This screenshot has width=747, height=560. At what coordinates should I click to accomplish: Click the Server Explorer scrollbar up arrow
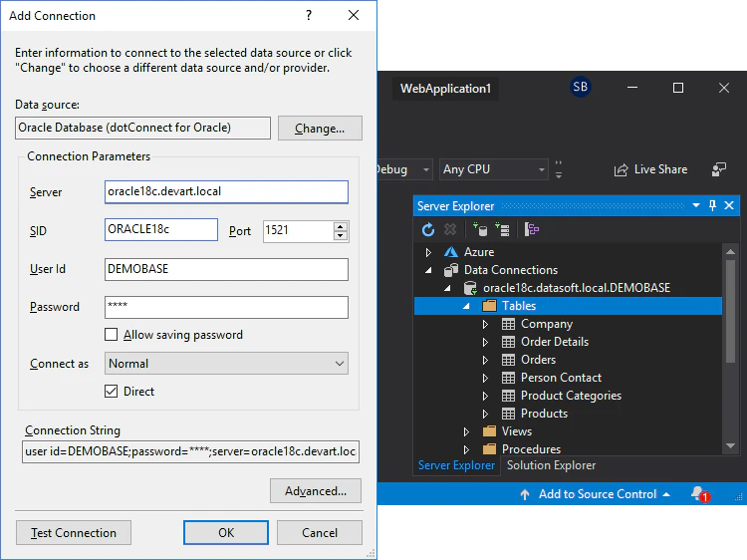730,251
